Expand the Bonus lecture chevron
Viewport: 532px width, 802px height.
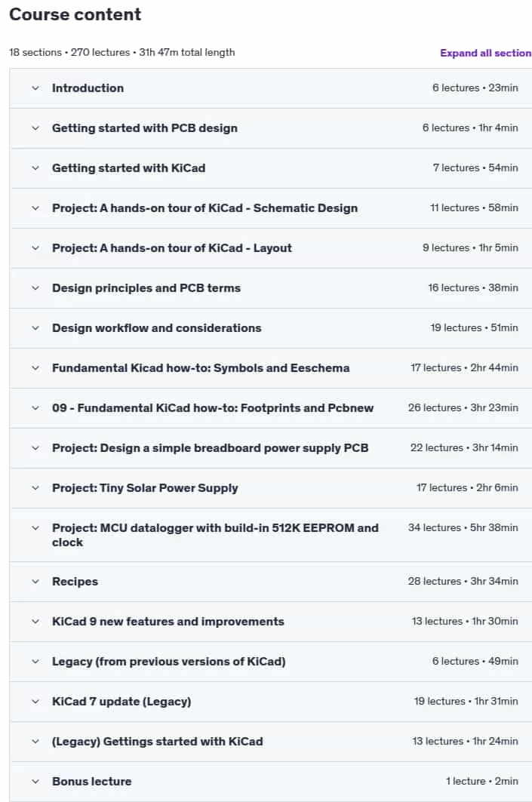tap(35, 782)
